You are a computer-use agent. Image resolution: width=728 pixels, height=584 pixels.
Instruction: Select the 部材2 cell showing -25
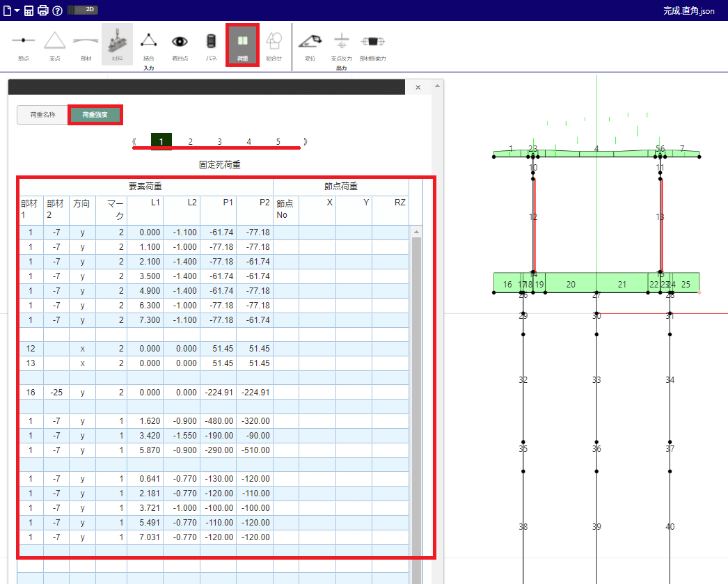[x=56, y=393]
